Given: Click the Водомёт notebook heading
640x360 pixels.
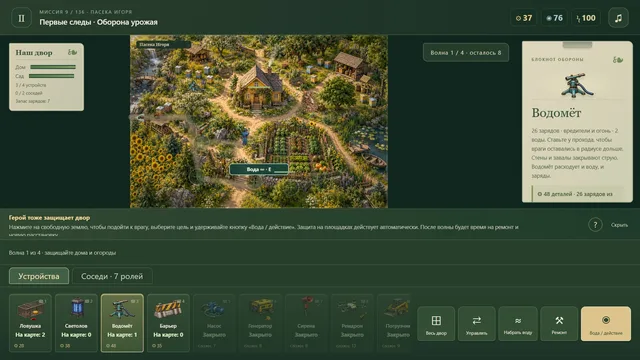Looking at the screenshot, I should click(x=556, y=113).
